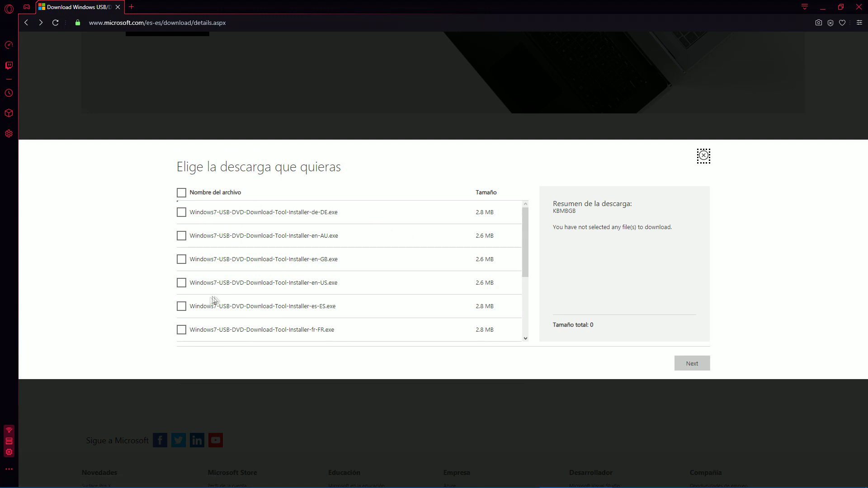Click file list scrollbar up arrow

525,204
